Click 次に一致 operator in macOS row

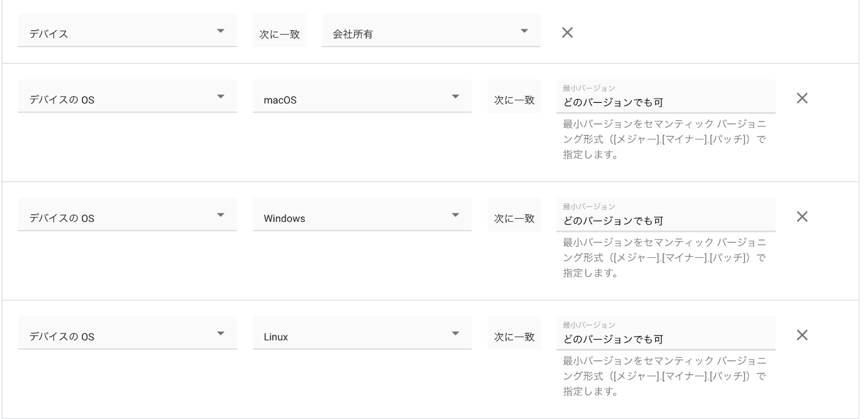tap(514, 99)
